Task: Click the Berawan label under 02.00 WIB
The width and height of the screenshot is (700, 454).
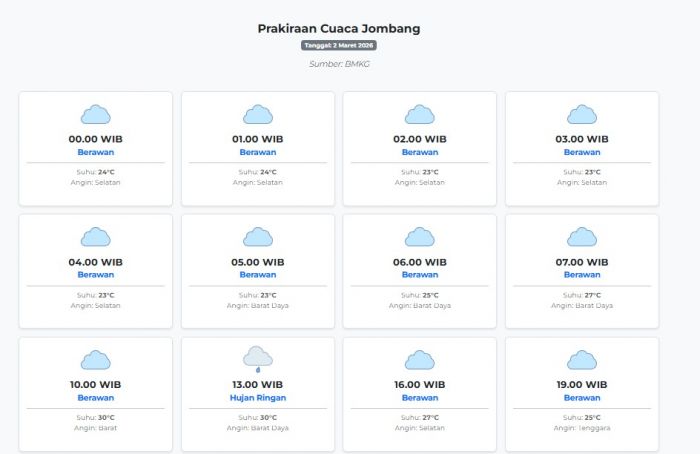Action: tap(420, 152)
